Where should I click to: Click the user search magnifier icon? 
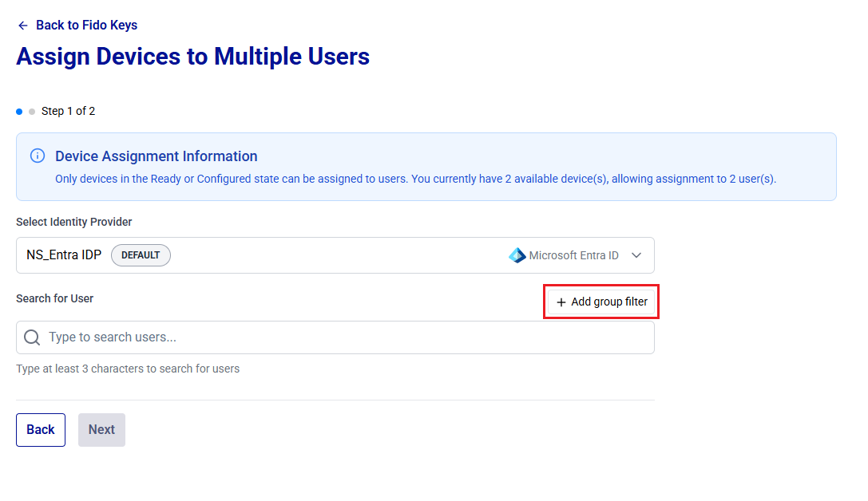coord(32,337)
